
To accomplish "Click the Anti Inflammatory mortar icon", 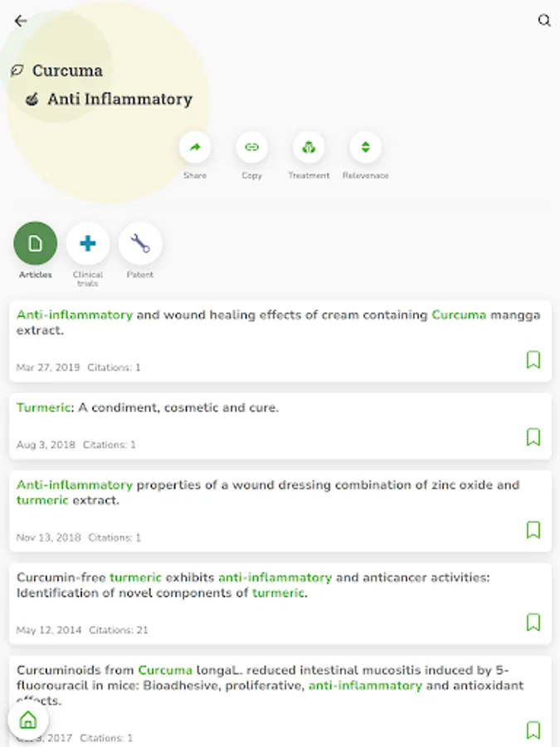I will click(32, 99).
